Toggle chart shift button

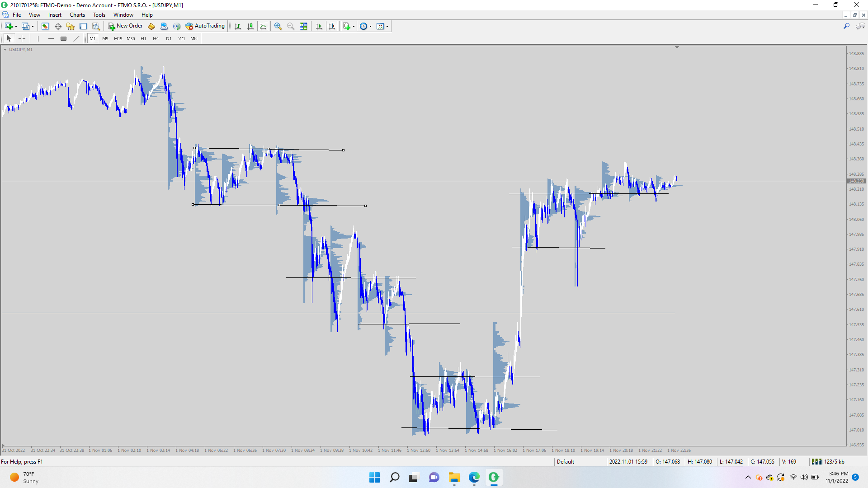click(332, 26)
